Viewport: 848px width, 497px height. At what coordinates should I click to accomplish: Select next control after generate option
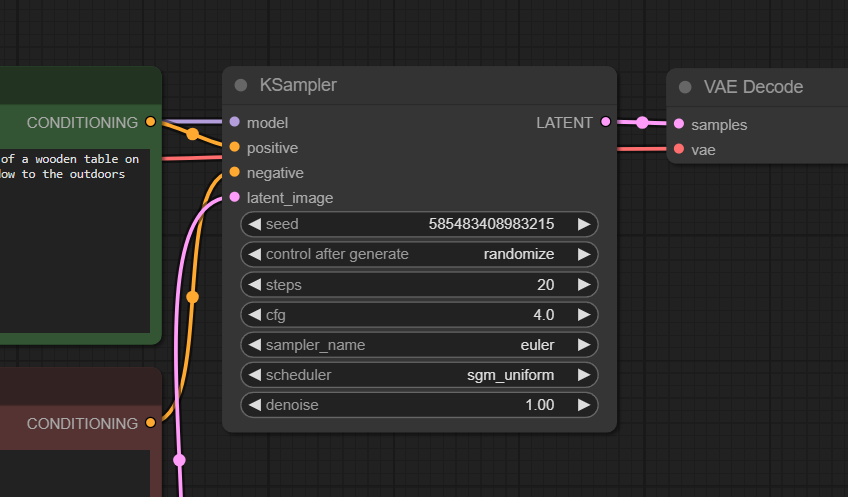coord(584,254)
